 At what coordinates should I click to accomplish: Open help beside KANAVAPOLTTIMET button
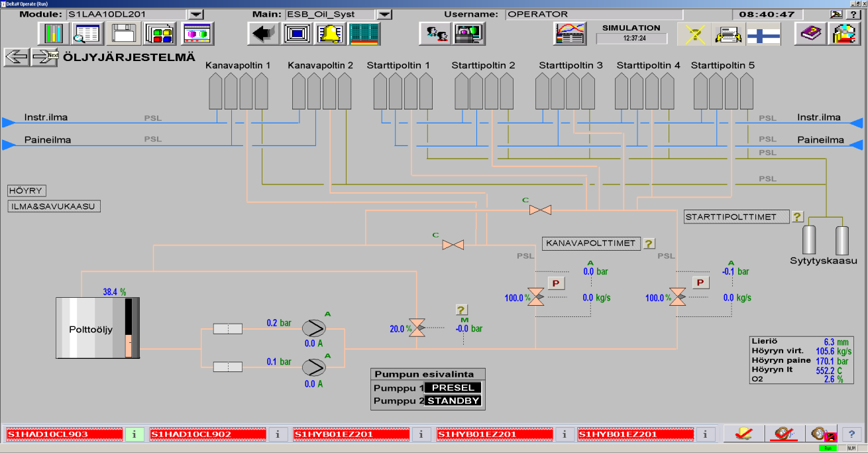(x=649, y=243)
